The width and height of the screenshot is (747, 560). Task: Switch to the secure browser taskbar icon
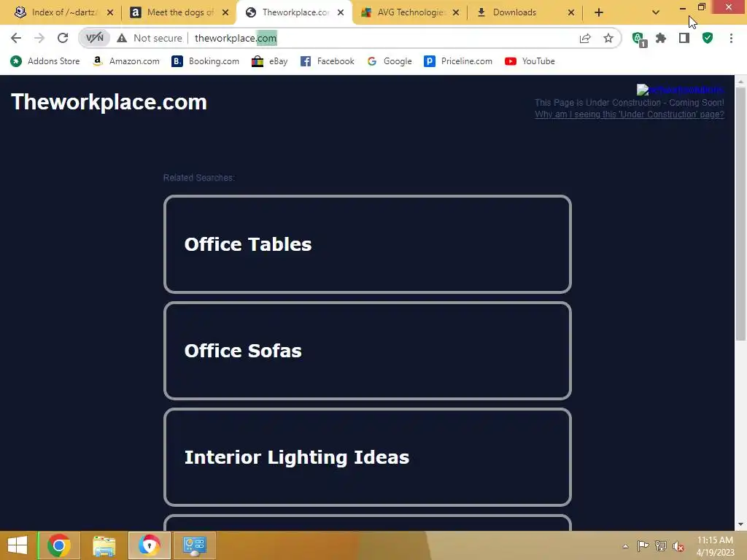point(150,545)
